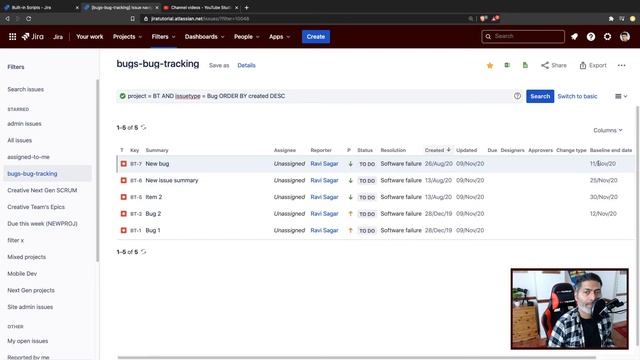Click Save as next to filter name
Screen dimensions: 640x360
(219, 65)
